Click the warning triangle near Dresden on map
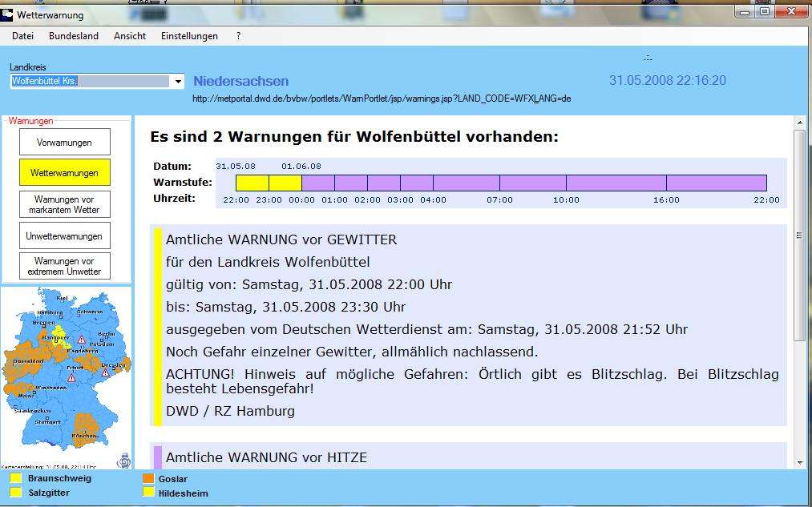812x507 pixels. (x=106, y=371)
